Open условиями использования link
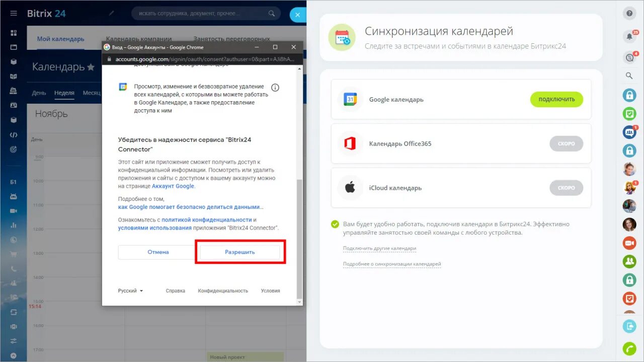644x362 pixels. pyautogui.click(x=155, y=228)
